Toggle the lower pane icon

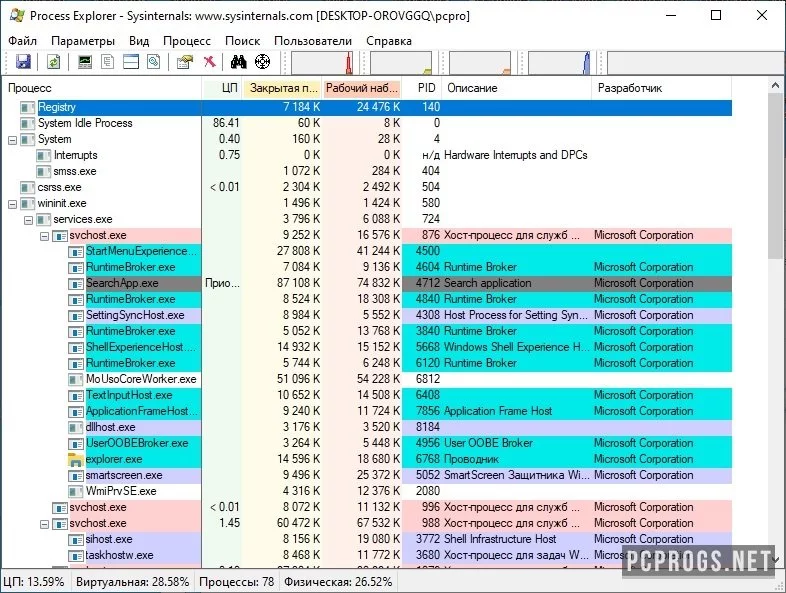click(131, 62)
